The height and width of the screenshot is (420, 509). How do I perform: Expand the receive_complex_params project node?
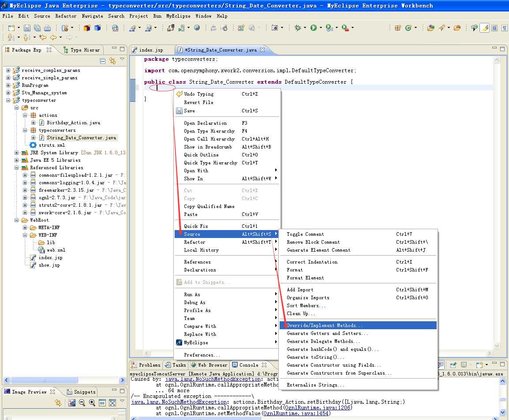pos(8,70)
